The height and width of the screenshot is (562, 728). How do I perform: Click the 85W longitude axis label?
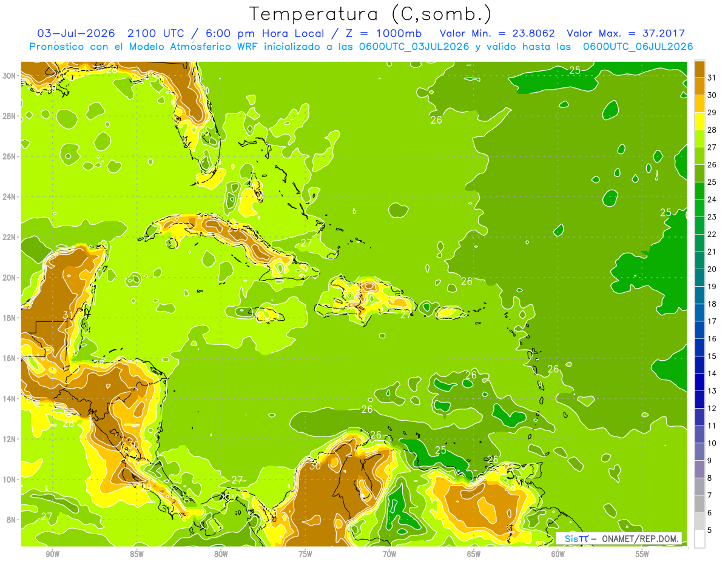click(136, 554)
